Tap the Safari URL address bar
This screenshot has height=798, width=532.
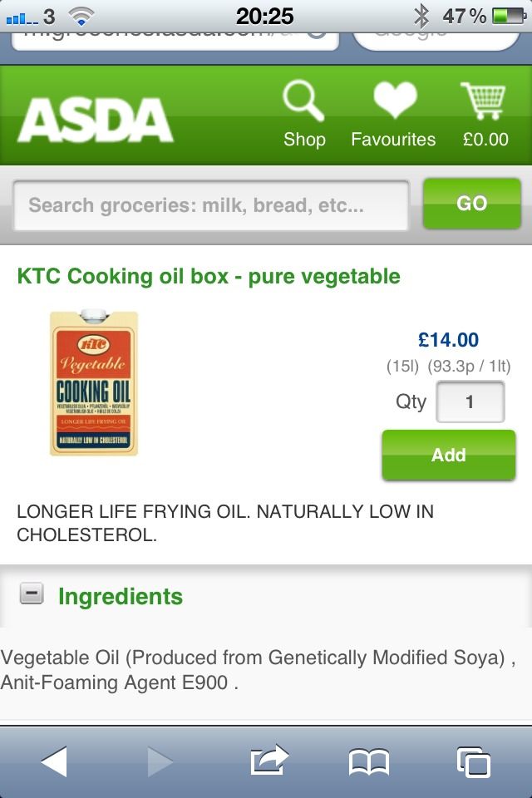tap(175, 41)
